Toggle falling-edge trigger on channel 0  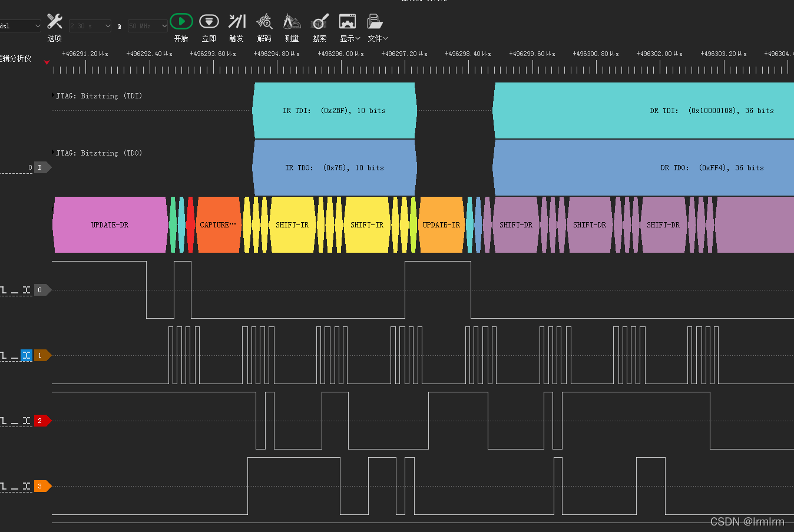pyautogui.click(x=4, y=290)
